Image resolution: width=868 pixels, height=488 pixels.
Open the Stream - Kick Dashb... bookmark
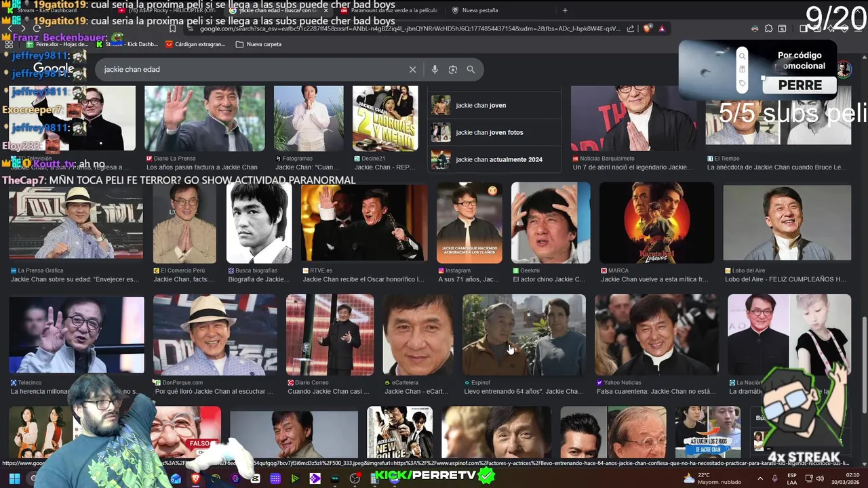click(x=127, y=44)
